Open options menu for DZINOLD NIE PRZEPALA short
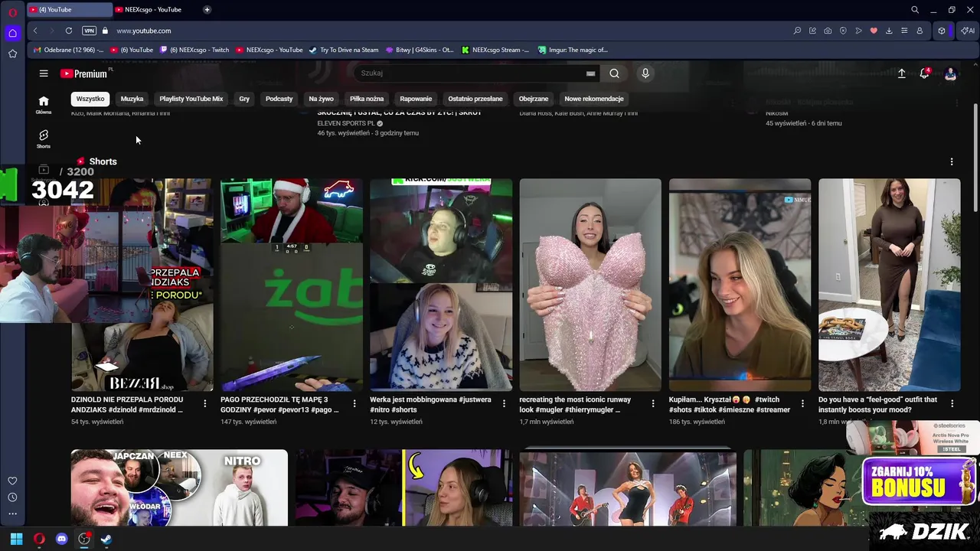 point(204,403)
